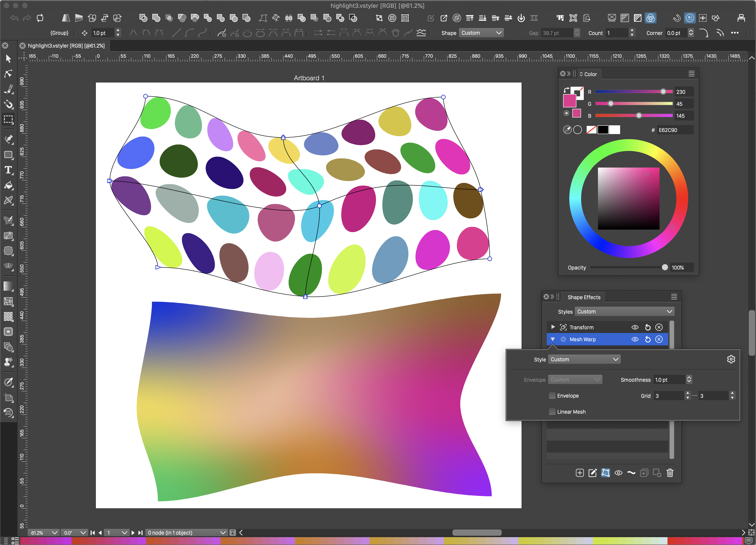Click the Shape Effects panel tab
This screenshot has width=756, height=545.
pyautogui.click(x=584, y=297)
